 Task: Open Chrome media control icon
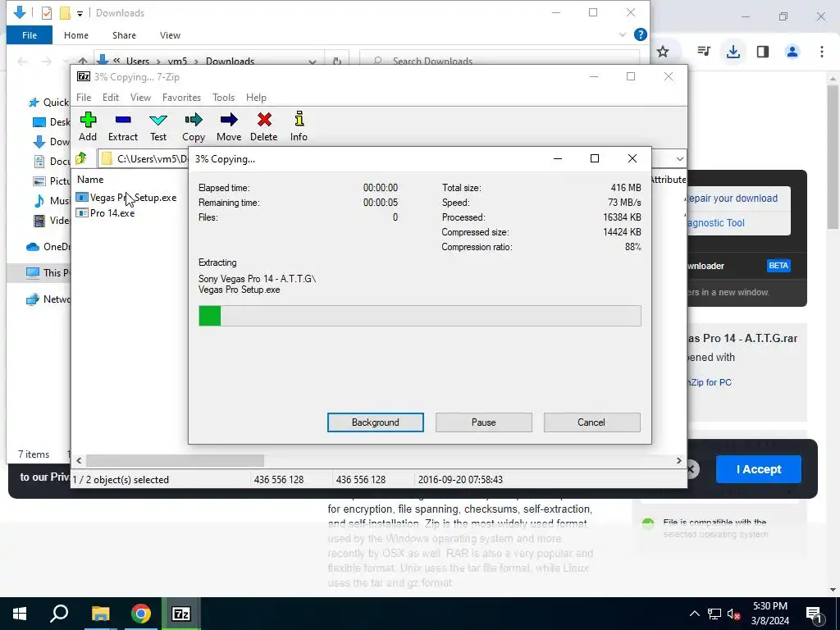tap(704, 52)
